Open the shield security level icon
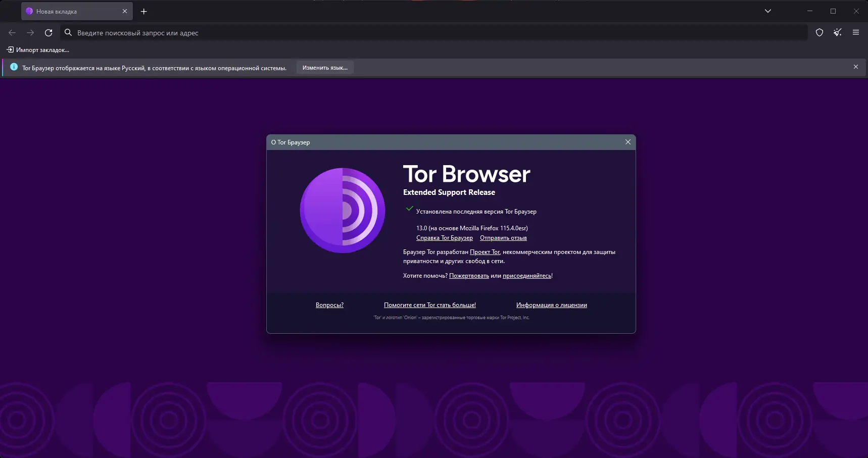This screenshot has height=458, width=868. (819, 33)
